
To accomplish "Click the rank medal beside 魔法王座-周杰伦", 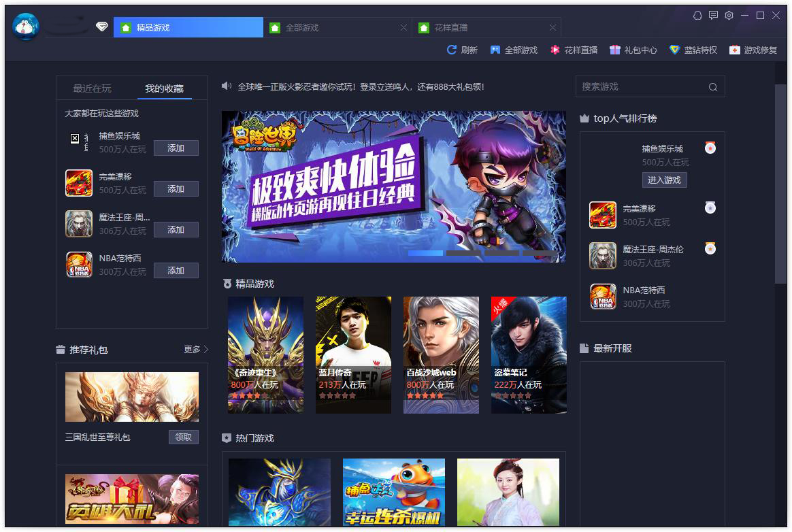I will (x=710, y=248).
